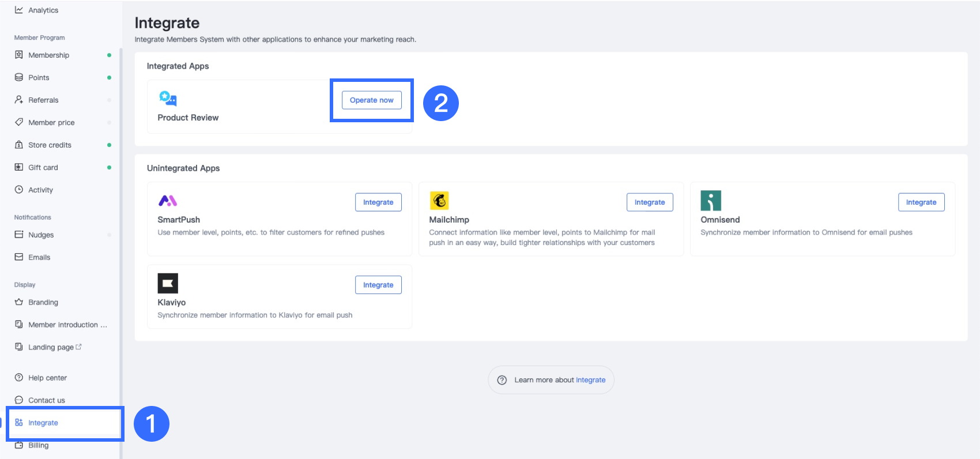This screenshot has width=980, height=459.
Task: Click the Analytics chart icon in sidebar
Action: click(x=19, y=10)
